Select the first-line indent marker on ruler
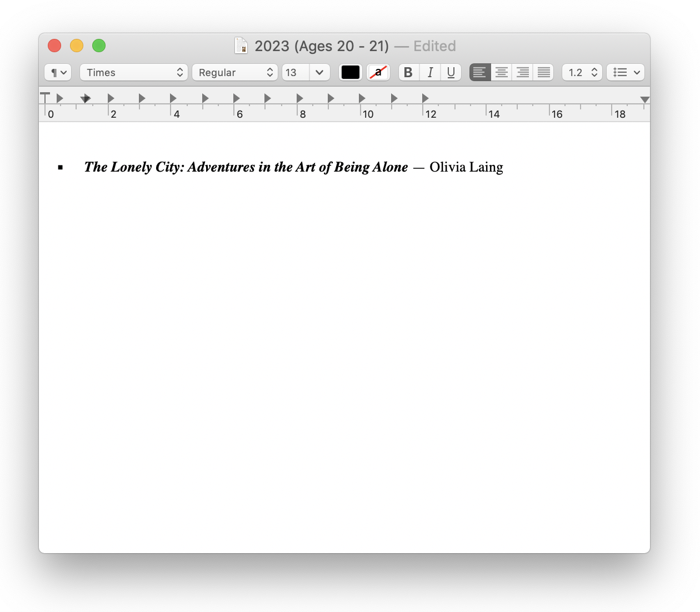This screenshot has width=700, height=612. [x=45, y=98]
